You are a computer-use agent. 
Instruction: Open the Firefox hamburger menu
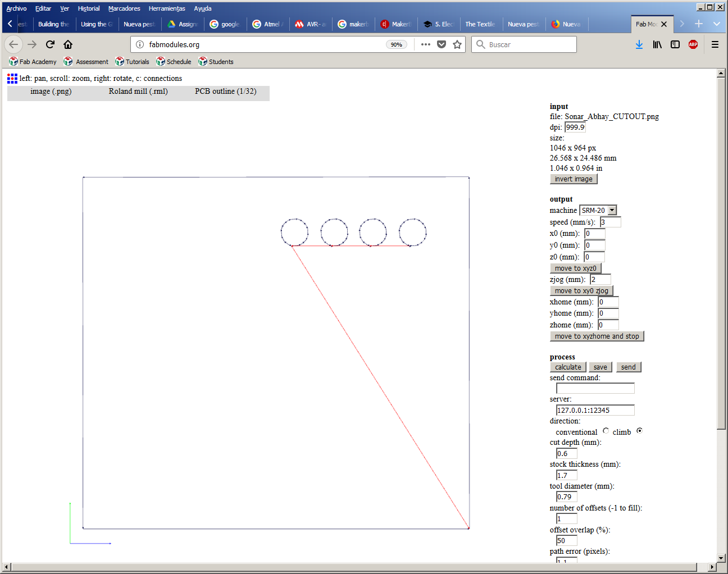tap(715, 44)
